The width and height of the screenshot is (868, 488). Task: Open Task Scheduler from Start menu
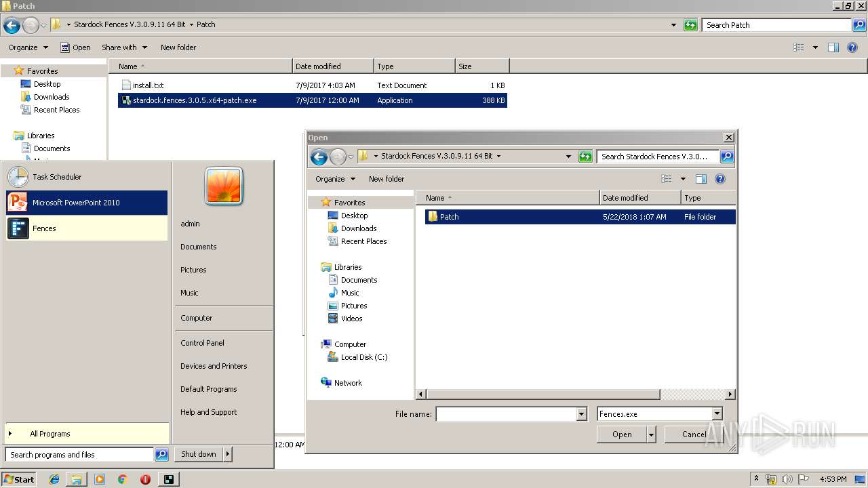[87, 177]
